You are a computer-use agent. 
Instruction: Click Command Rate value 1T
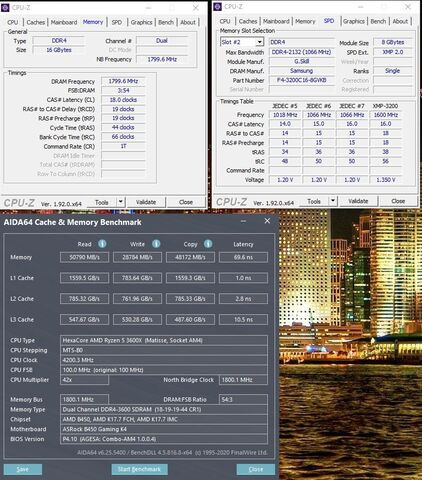point(123,146)
